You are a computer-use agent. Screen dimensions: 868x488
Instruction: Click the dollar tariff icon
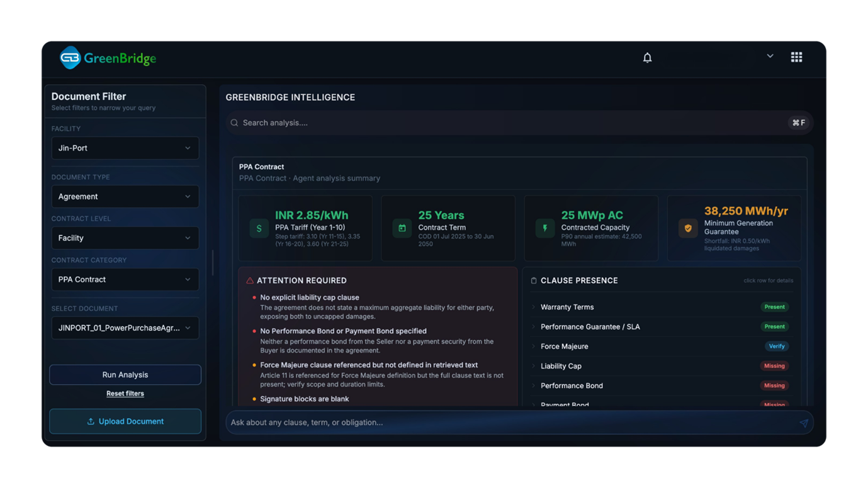259,228
